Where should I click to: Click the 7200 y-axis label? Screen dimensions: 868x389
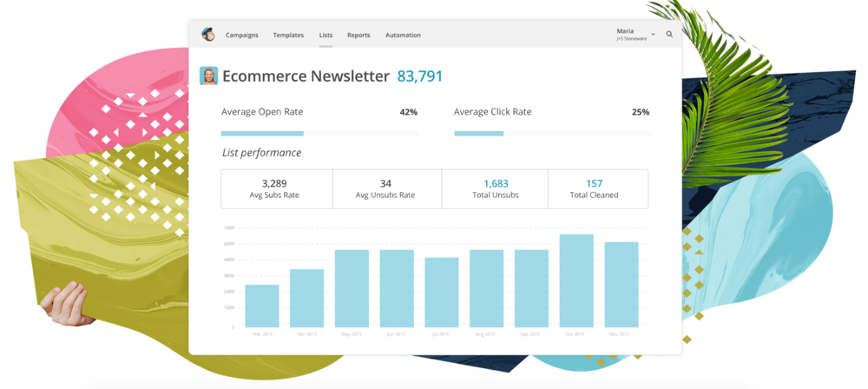pos(229,227)
